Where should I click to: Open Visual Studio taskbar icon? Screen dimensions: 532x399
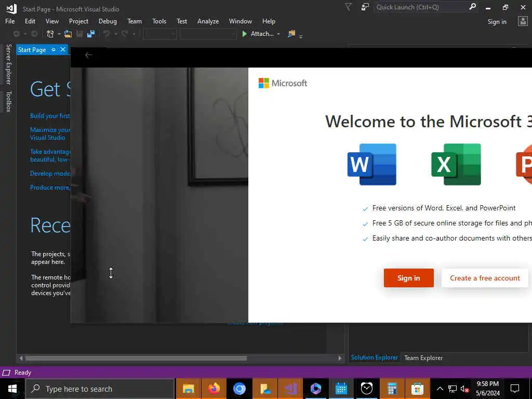pos(290,389)
